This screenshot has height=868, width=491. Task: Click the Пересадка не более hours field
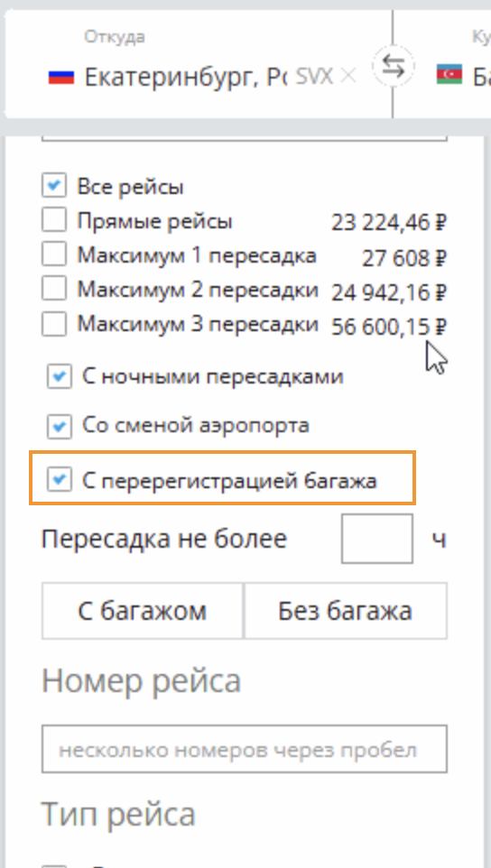click(377, 539)
